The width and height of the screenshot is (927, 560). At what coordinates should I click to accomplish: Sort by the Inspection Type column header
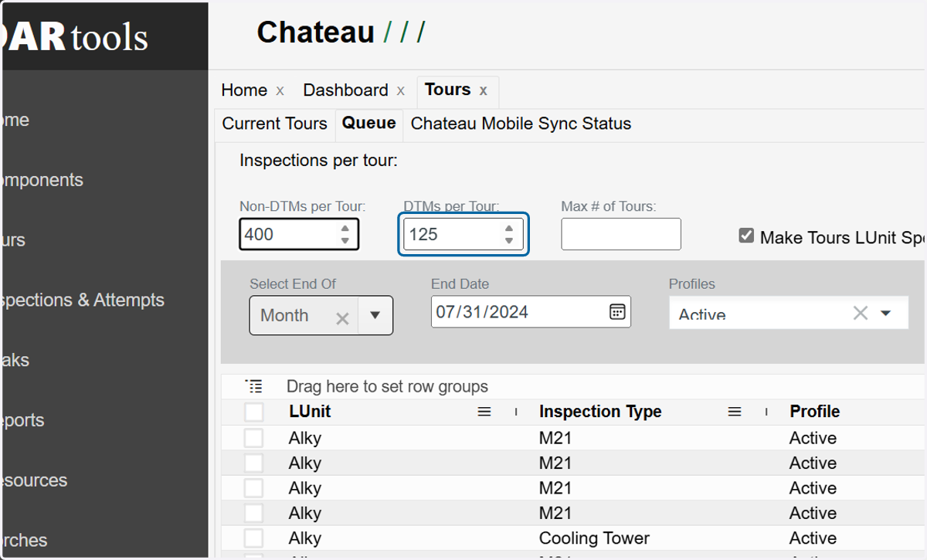point(600,412)
